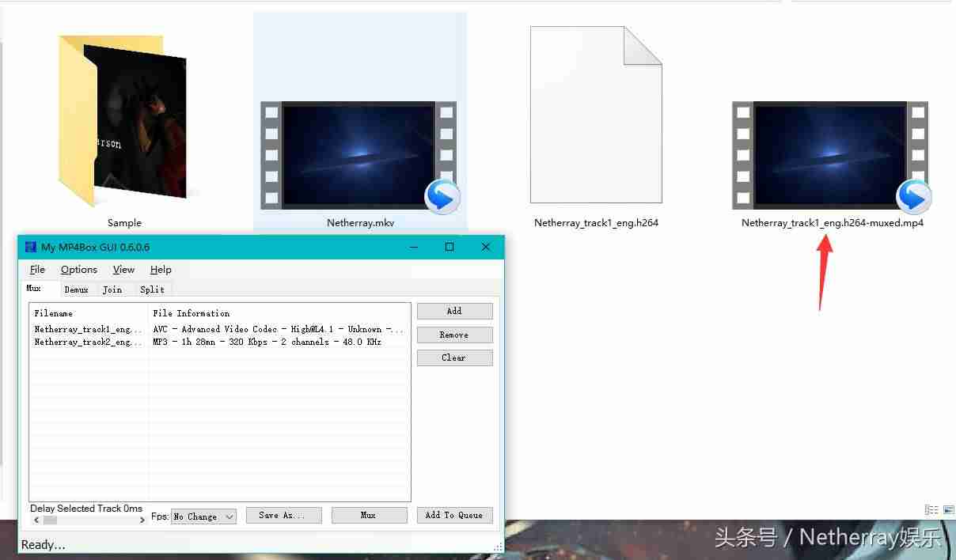Click the Add button
This screenshot has width=956, height=560.
point(454,311)
